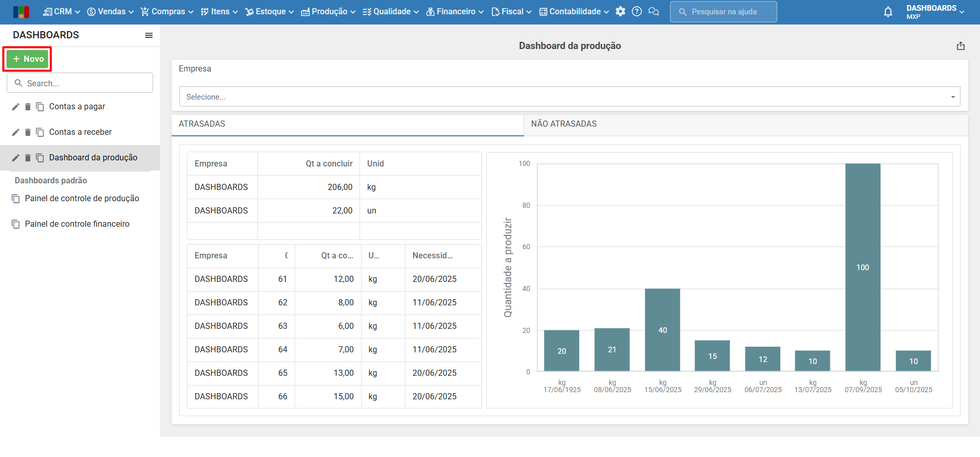Open the chat messages icon
980x457 pixels.
(x=653, y=12)
